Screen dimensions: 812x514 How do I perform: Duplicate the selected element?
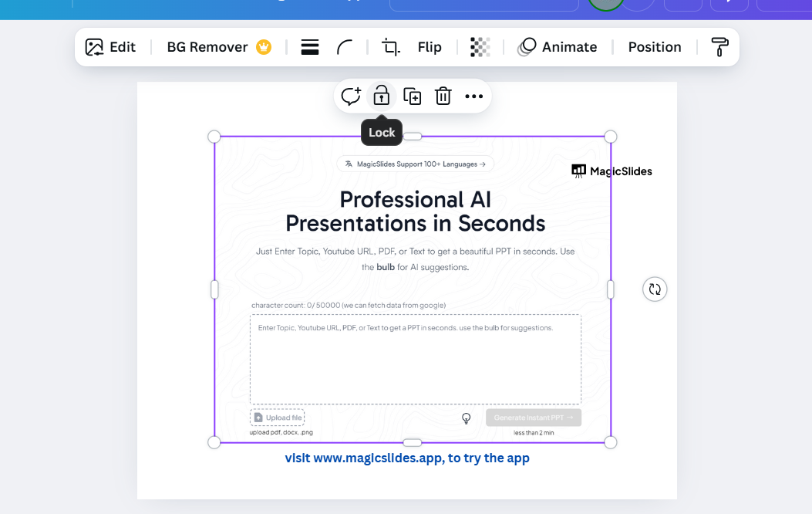pos(413,96)
